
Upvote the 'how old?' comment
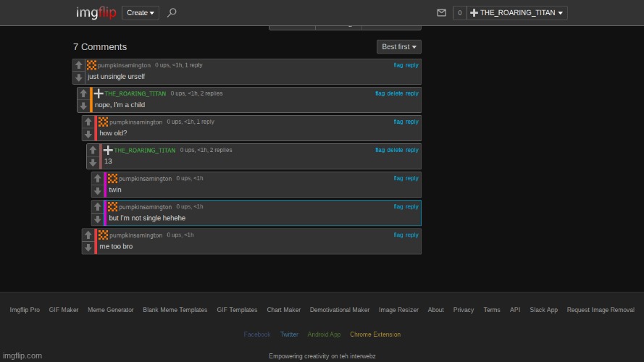click(x=88, y=122)
